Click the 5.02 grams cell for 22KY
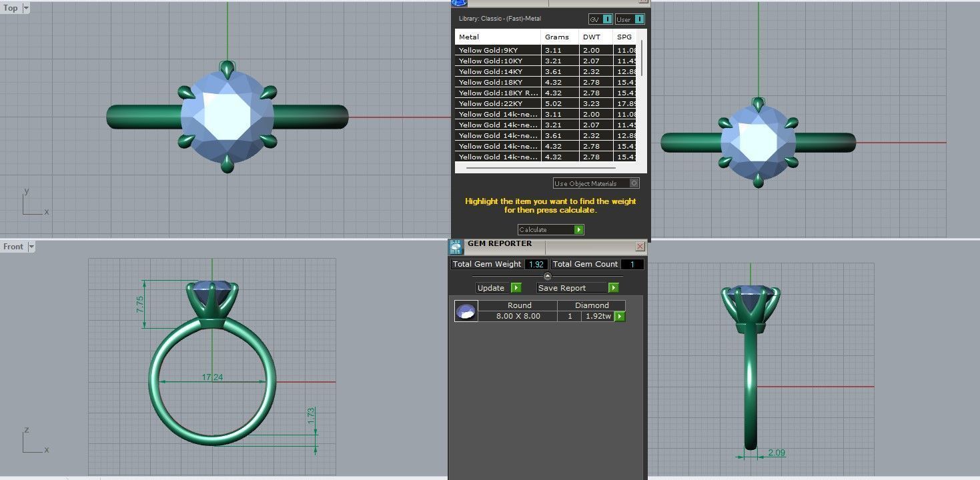980x480 pixels. [x=559, y=103]
